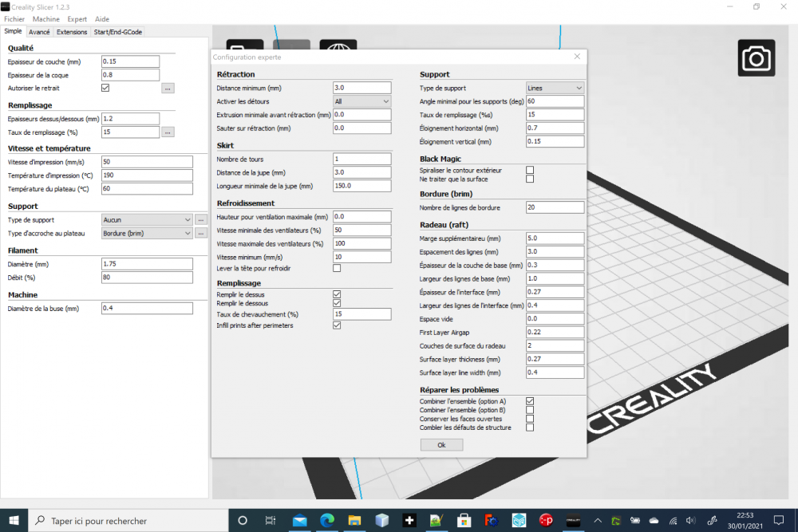
Task: Click the camera screenshot icon
Action: (757, 58)
